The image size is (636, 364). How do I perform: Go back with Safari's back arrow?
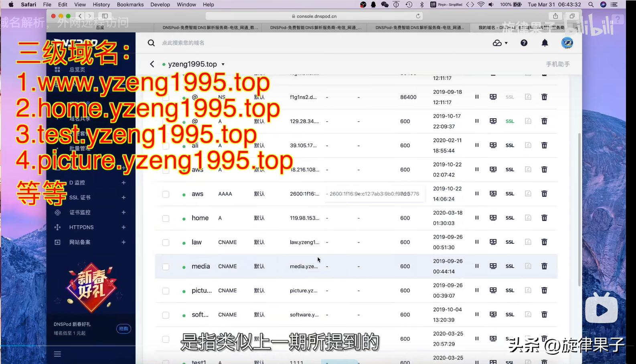tap(80, 16)
